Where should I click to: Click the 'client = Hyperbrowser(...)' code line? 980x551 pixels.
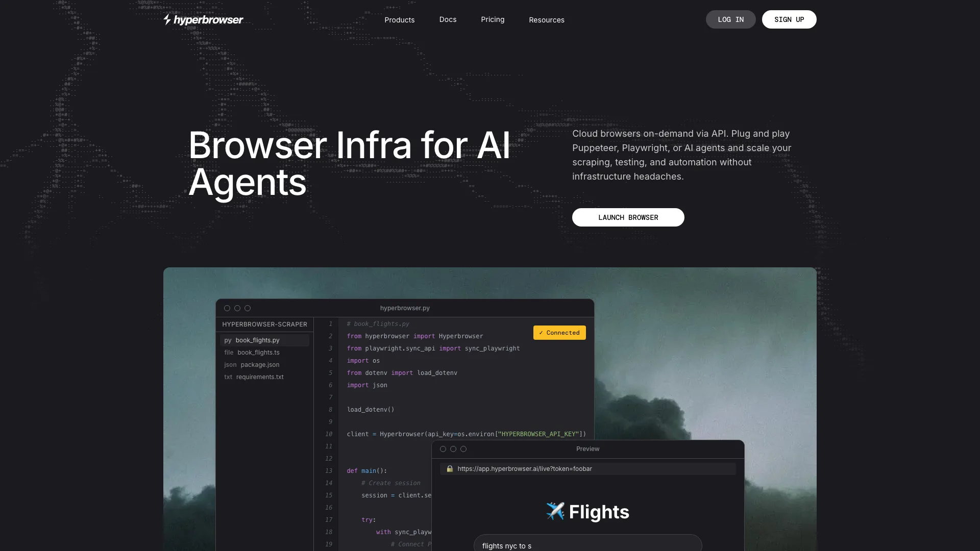[467, 434]
